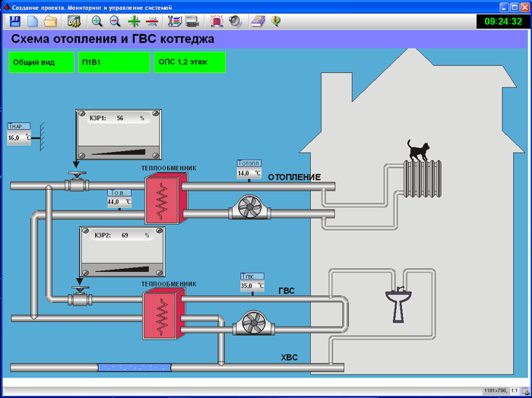Open the ОПС 1,2 этаж view
The width and height of the screenshot is (532, 398).
(x=189, y=62)
